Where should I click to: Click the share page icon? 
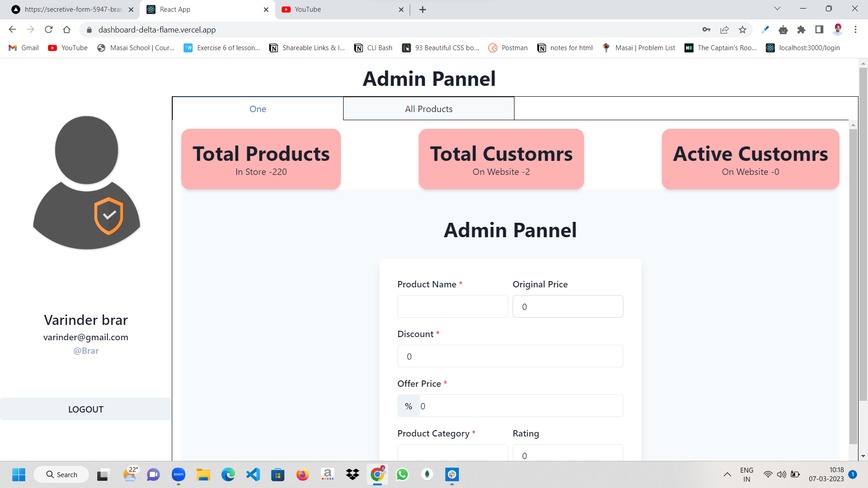(724, 30)
